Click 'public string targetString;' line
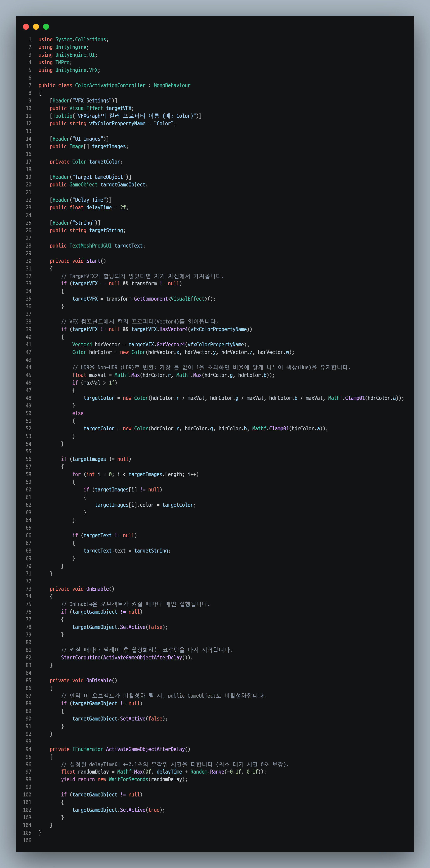430x868 pixels. pyautogui.click(x=88, y=230)
